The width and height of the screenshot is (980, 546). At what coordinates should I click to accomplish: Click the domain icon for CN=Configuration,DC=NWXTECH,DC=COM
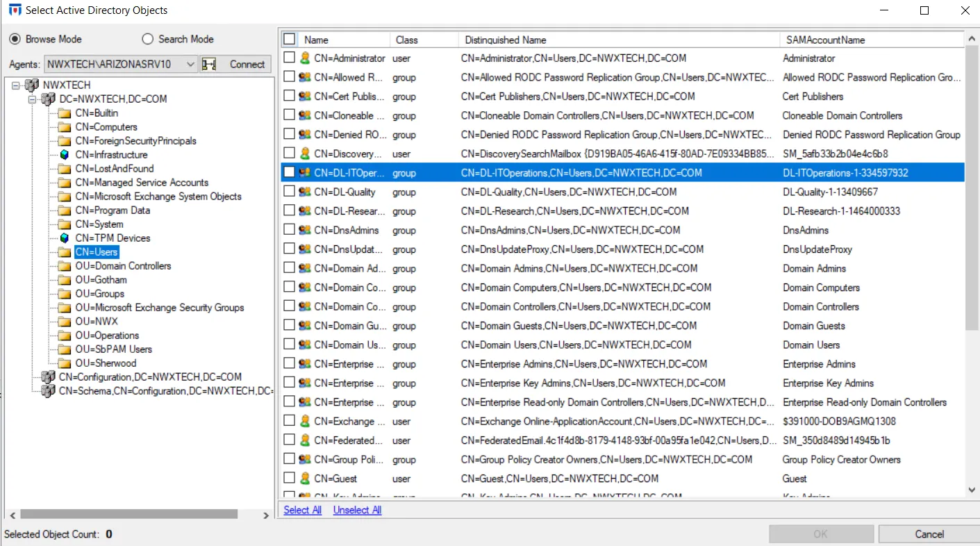tap(48, 377)
